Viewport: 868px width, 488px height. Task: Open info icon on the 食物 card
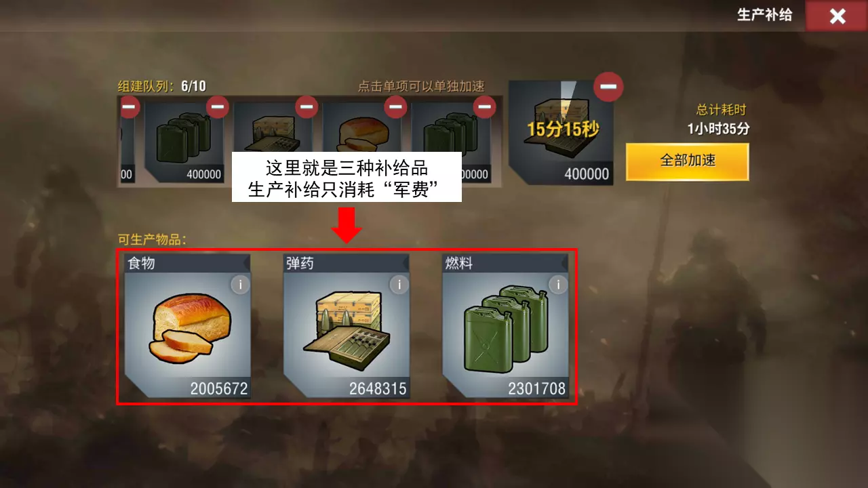(x=240, y=285)
